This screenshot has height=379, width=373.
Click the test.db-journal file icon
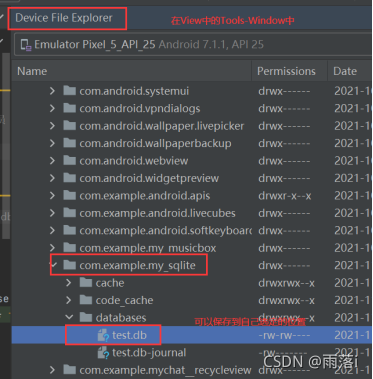click(x=103, y=353)
